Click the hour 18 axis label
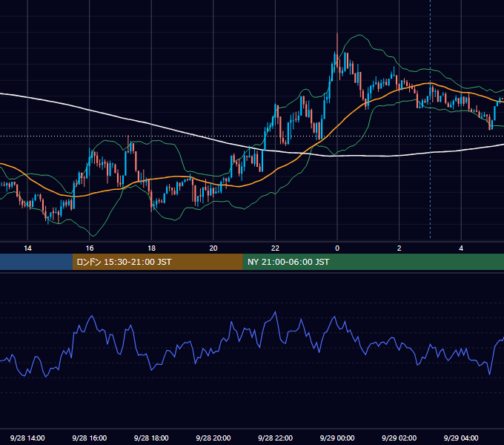The image size is (504, 445). coord(151,248)
